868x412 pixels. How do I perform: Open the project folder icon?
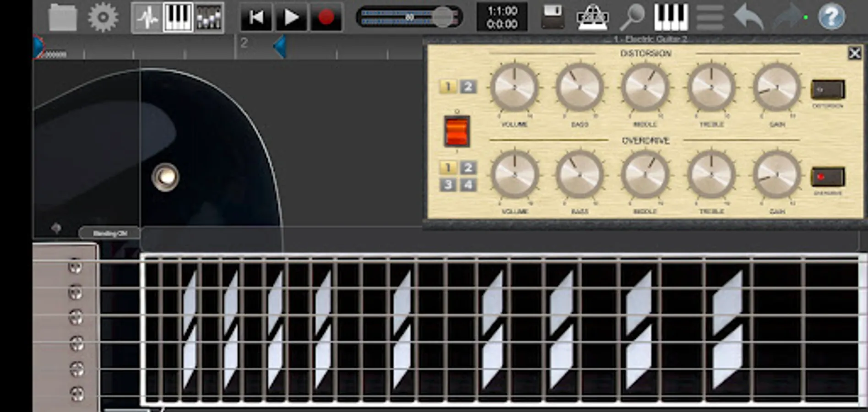[63, 17]
